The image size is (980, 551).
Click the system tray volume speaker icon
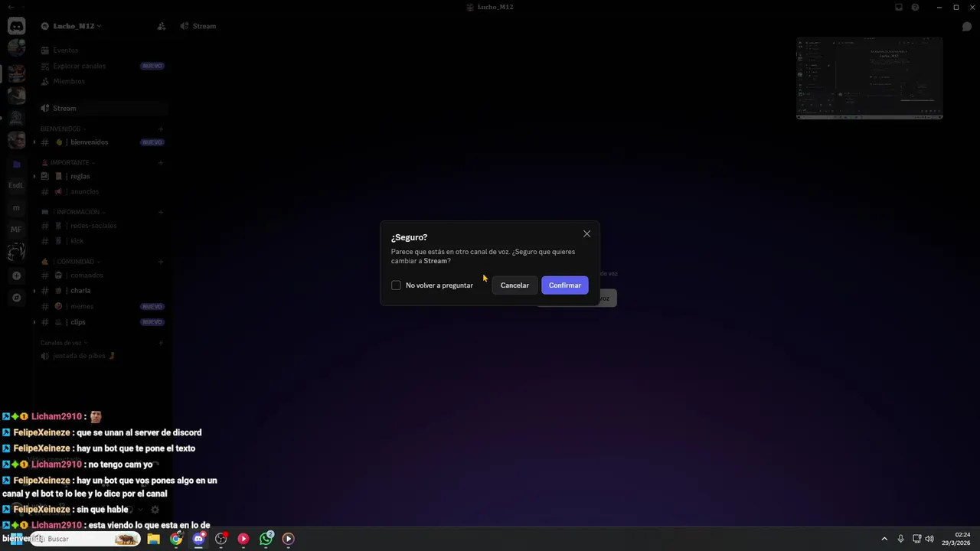coord(929,539)
